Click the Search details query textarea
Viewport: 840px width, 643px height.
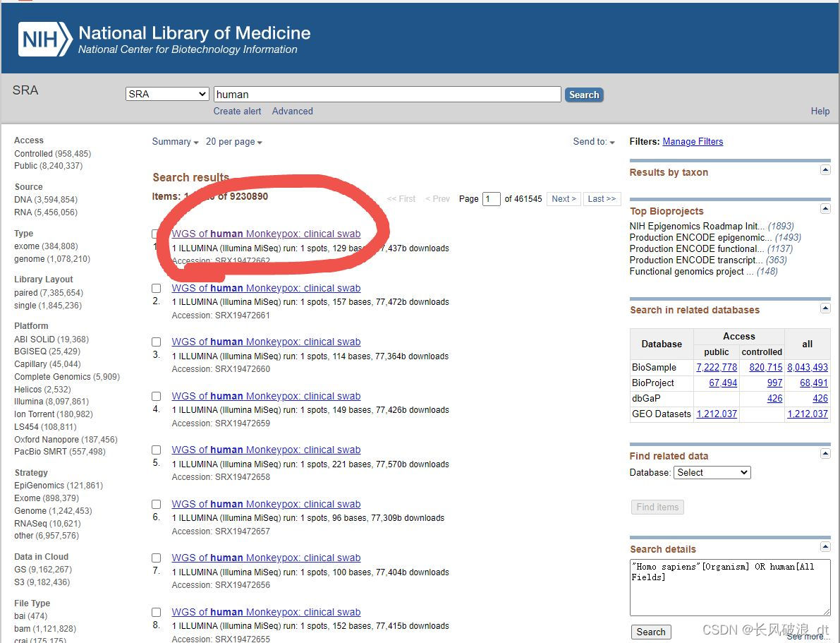[730, 588]
